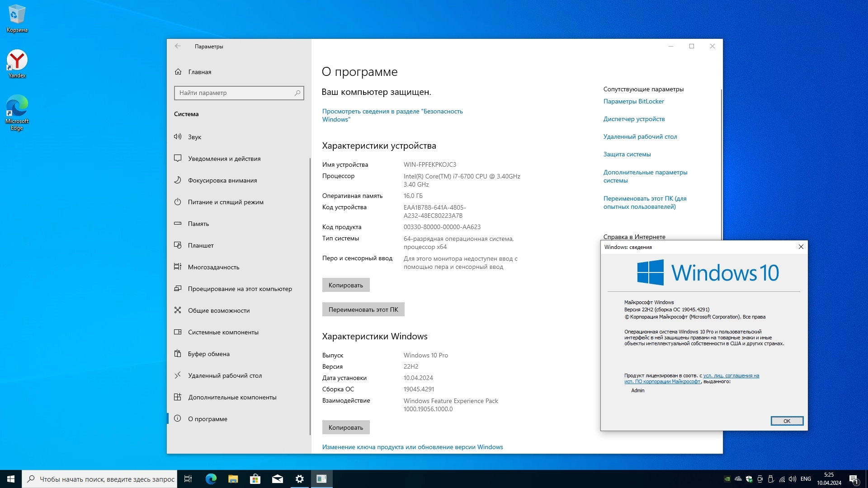Open Microsoft Store from taskbar
Screen dimensions: 868x488
tap(255, 479)
